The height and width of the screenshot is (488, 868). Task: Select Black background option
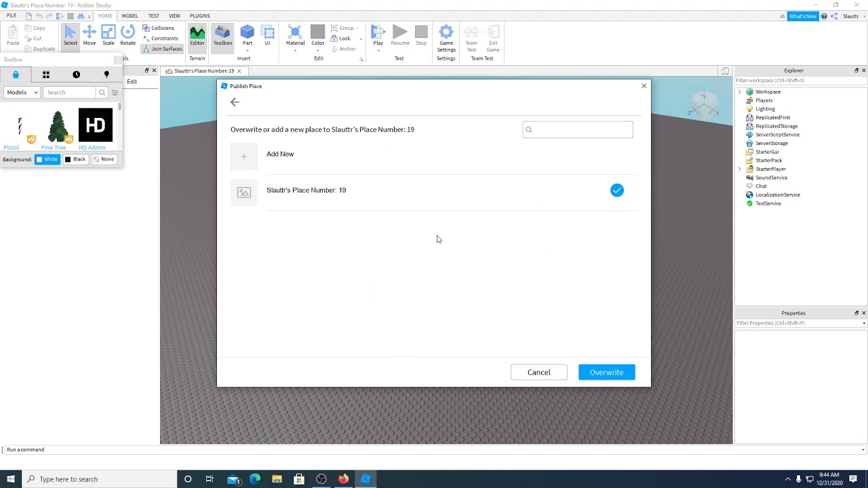[x=75, y=159]
